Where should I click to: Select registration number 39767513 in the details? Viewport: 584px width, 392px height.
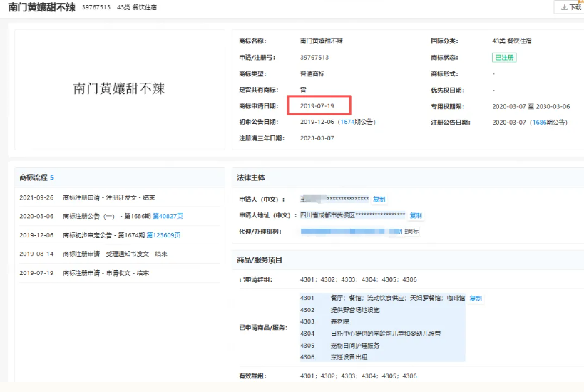coord(314,57)
